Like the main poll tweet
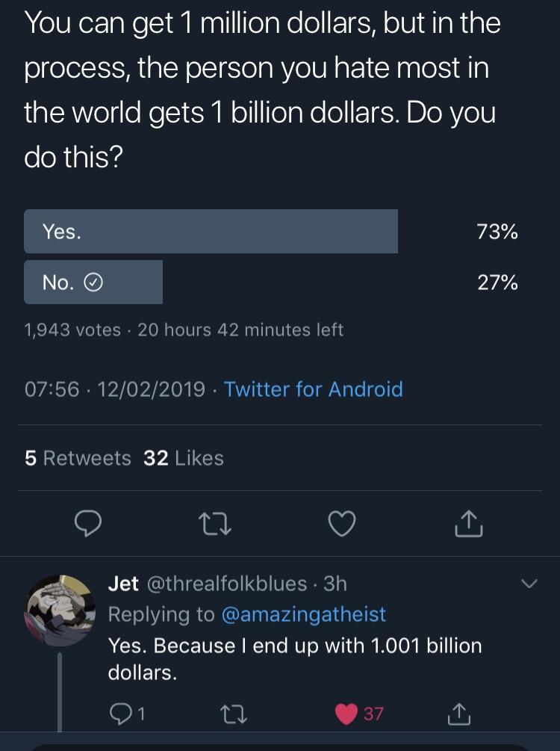 tap(342, 524)
